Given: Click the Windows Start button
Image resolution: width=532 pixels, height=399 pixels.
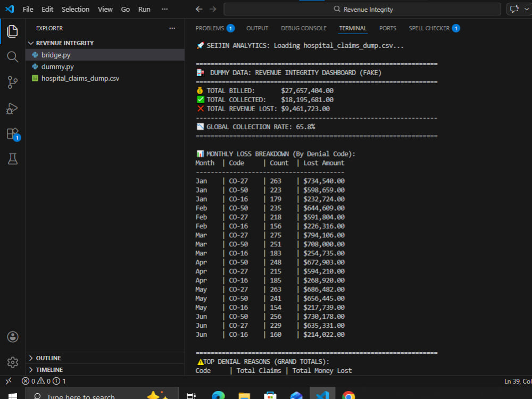Looking at the screenshot, I should pyautogui.click(x=13, y=395).
